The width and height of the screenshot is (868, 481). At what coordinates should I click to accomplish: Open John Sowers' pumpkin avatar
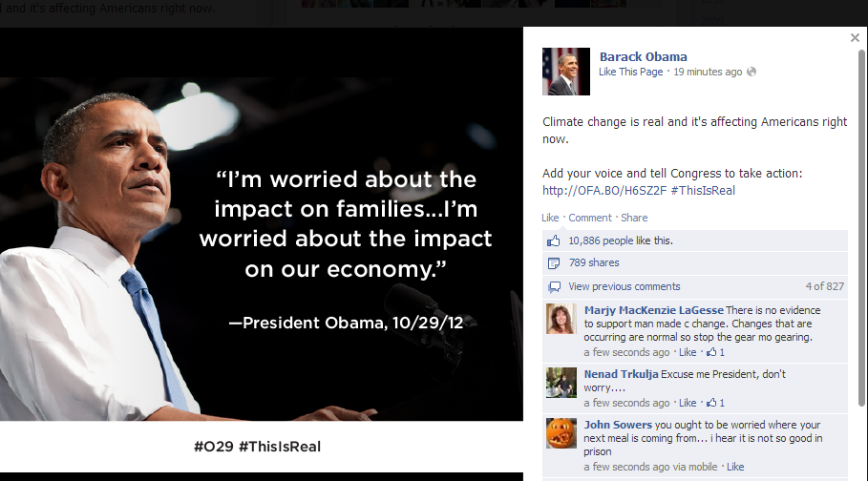pos(561,433)
